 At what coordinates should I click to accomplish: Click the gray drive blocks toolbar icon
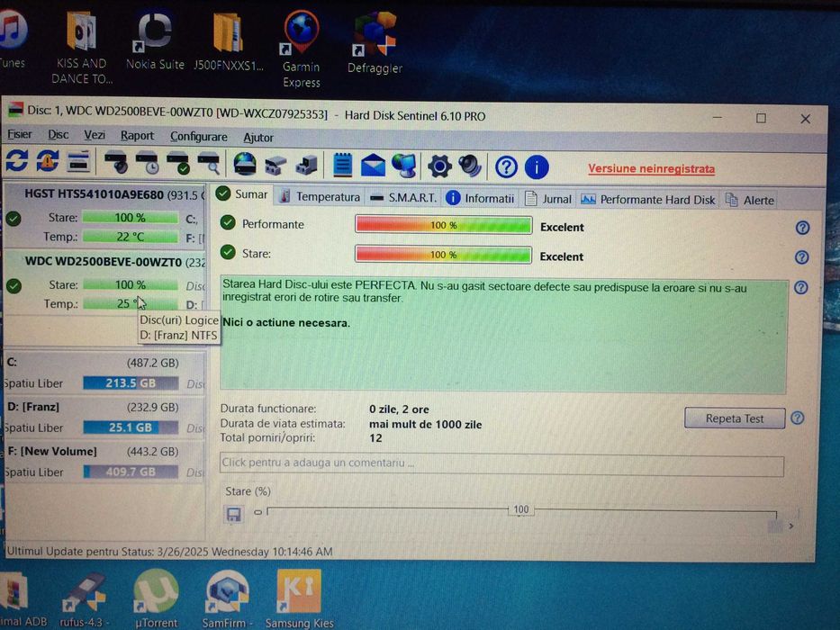pos(275,165)
